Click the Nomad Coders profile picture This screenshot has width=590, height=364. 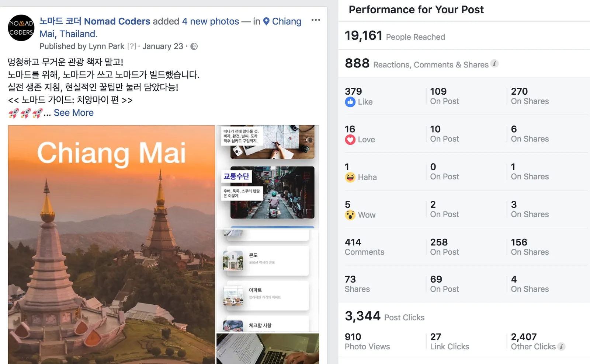[21, 28]
